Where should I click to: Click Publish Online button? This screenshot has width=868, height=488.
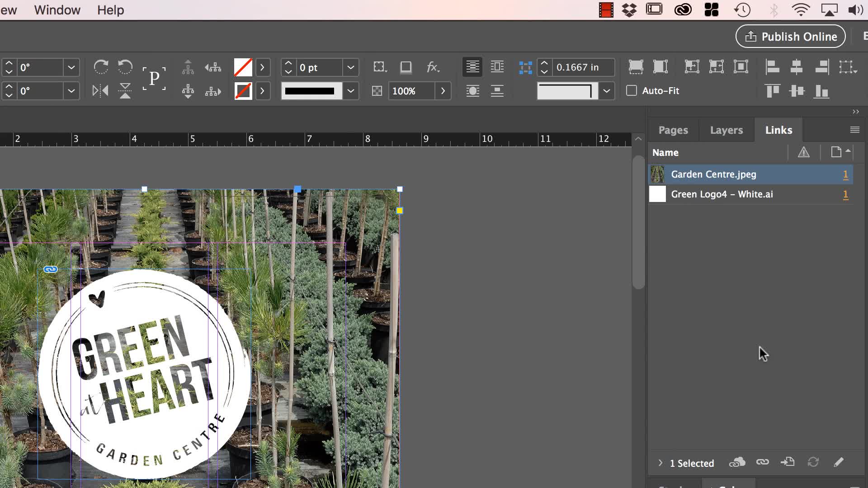point(791,37)
